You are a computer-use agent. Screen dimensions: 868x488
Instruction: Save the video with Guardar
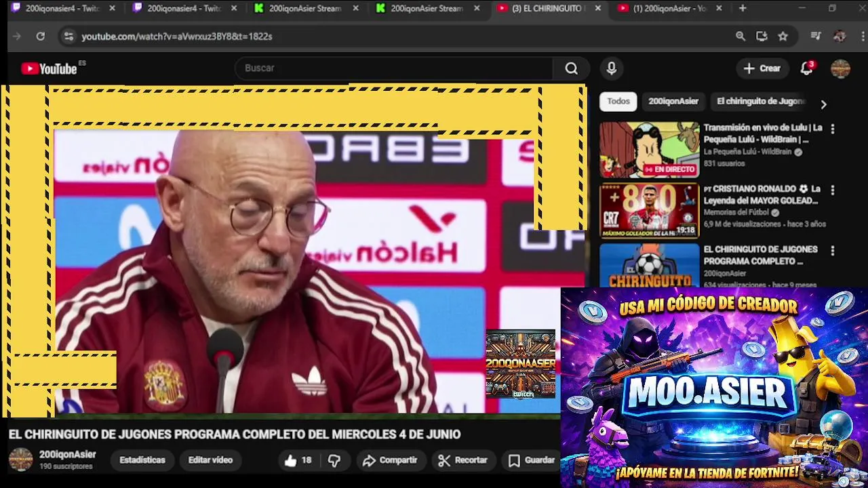tap(532, 460)
